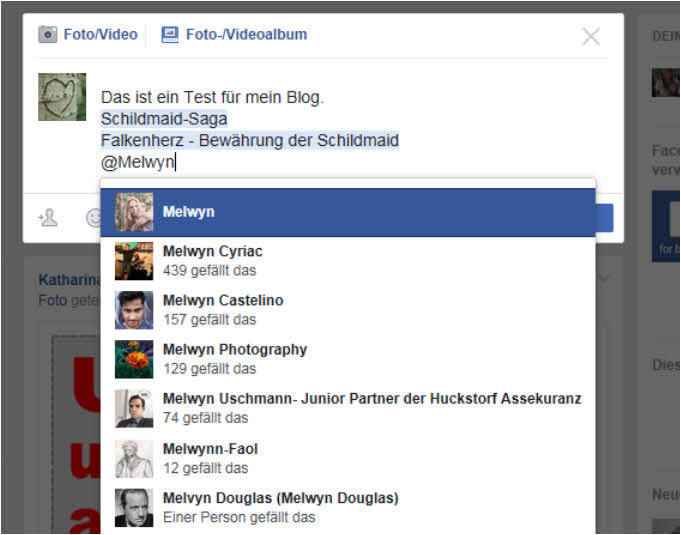Click the tagged Schildmaid-Saga mention

[164, 119]
